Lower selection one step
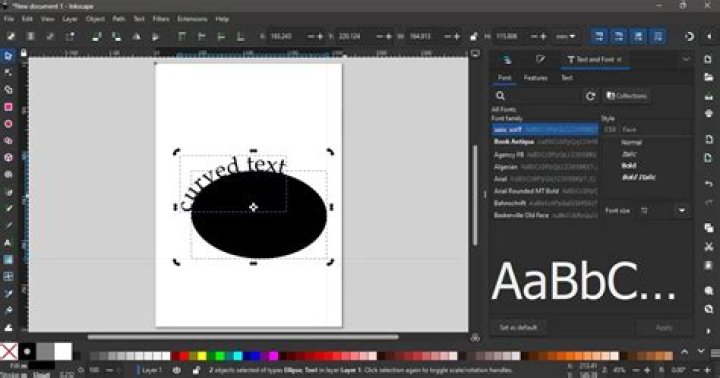720x378 pixels. [x=221, y=36]
